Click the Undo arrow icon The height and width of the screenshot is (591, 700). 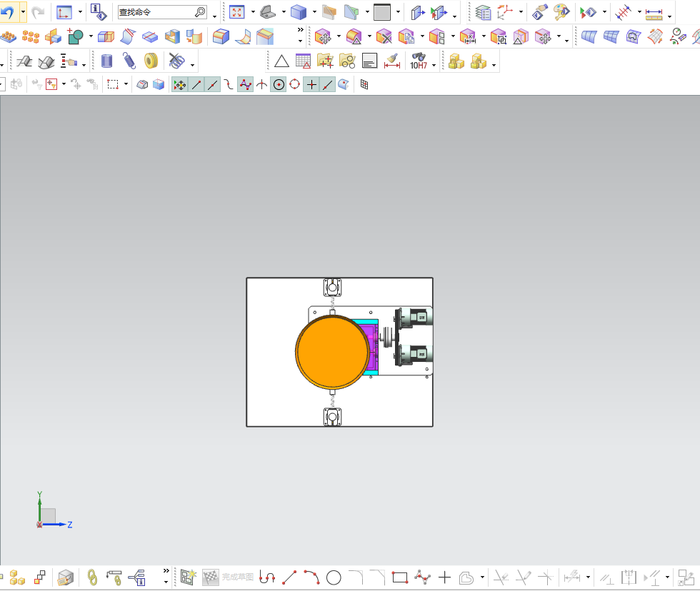click(x=8, y=12)
